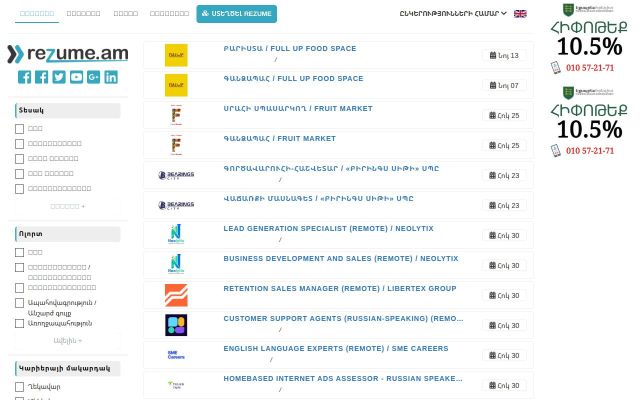
Task: Click the phone icon in the lower bank ad
Action: [556, 151]
